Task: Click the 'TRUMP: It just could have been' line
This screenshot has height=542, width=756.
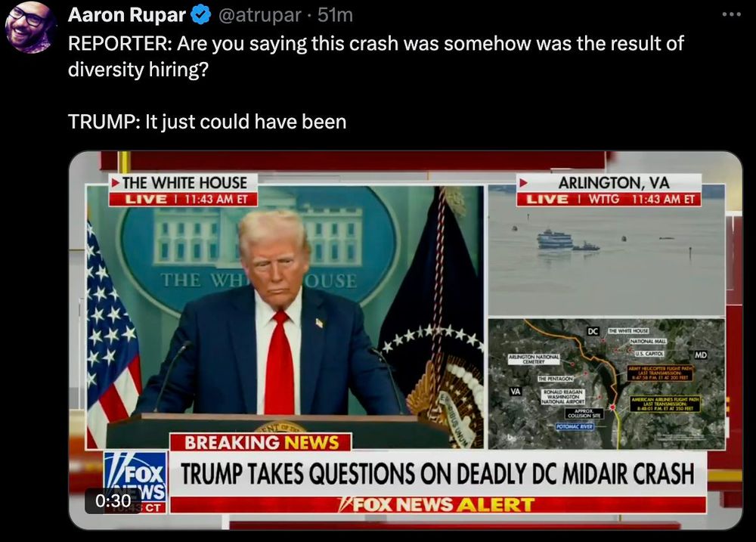Action: click(207, 122)
